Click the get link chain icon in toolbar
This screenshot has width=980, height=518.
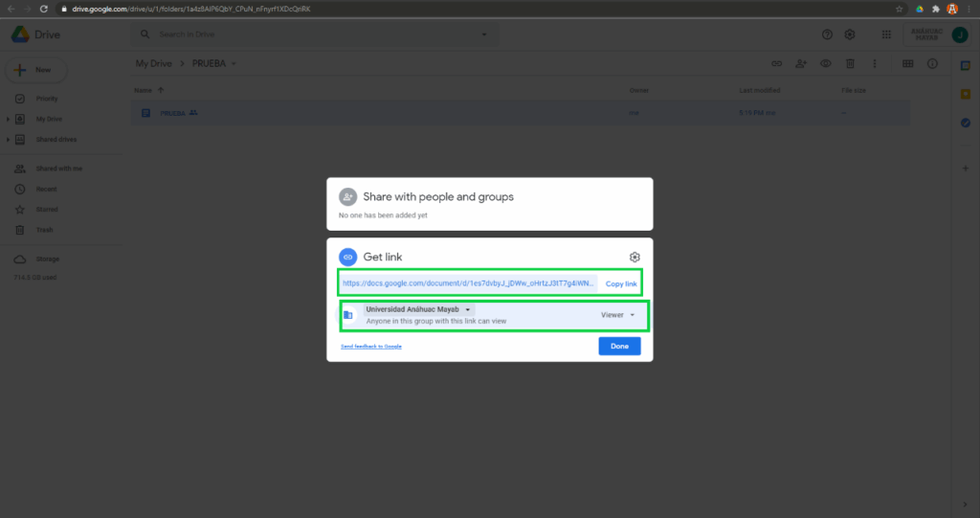[x=777, y=63]
